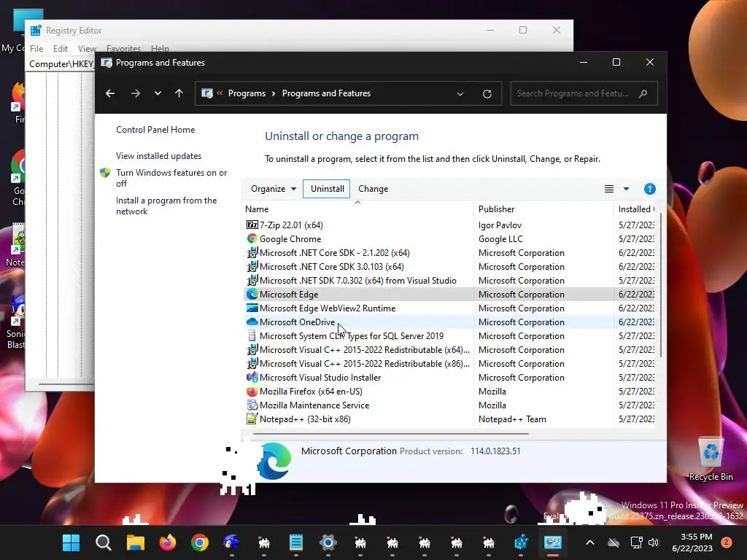747x560 pixels.
Task: Open Edit menu in Registry Editor
Action: point(60,49)
